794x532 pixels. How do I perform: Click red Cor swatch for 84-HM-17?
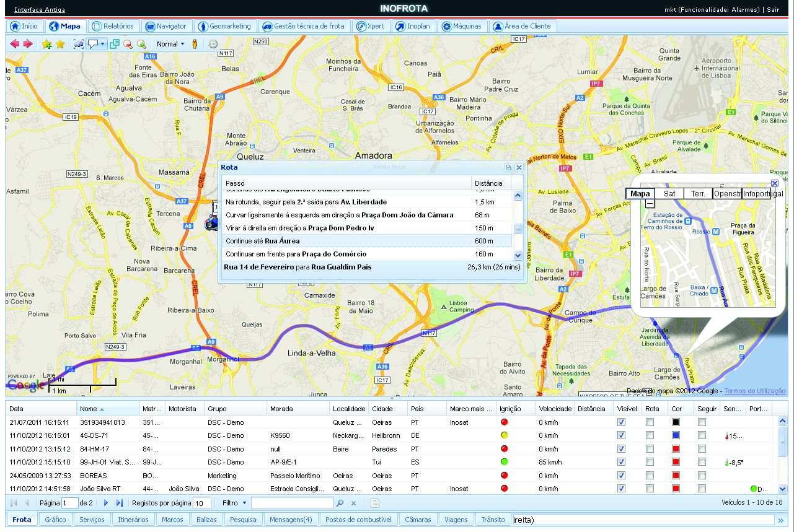676,448
